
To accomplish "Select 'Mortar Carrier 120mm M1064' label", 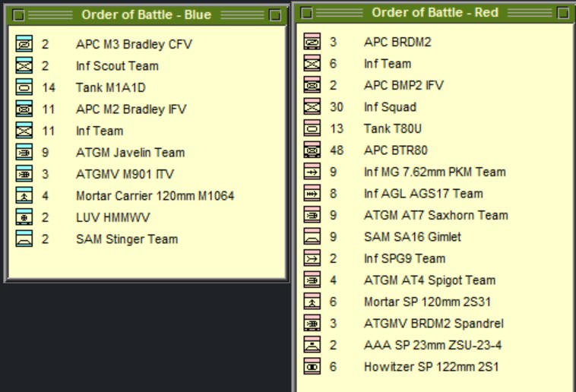I will [x=155, y=196].
